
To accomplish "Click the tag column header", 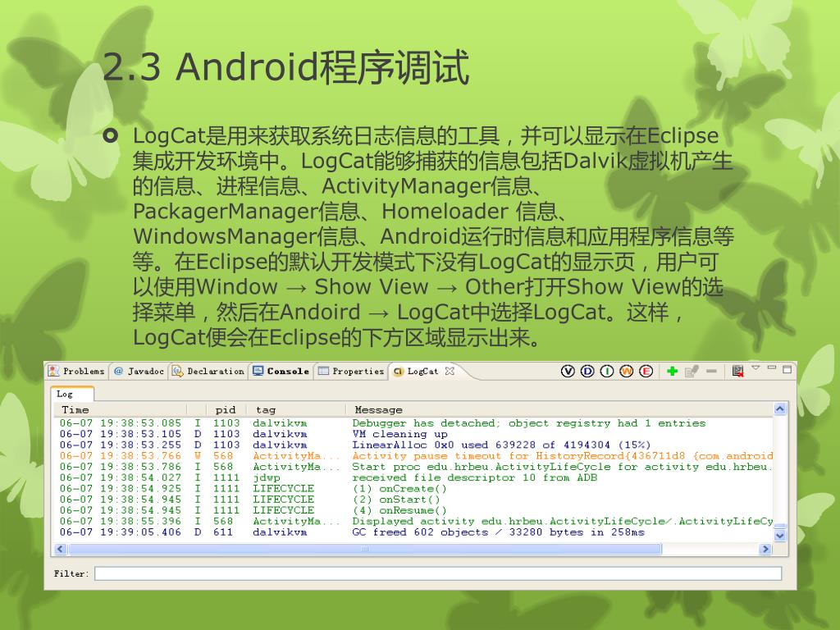I will click(295, 410).
